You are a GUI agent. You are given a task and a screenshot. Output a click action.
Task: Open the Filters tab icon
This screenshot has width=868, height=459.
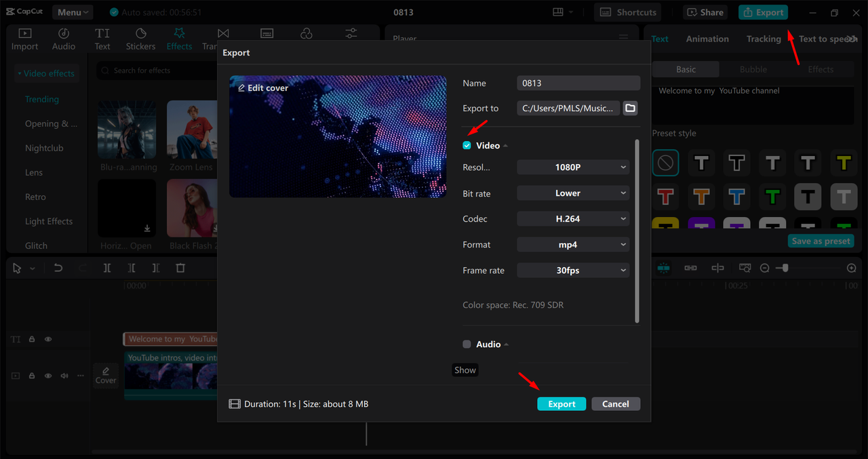307,33
